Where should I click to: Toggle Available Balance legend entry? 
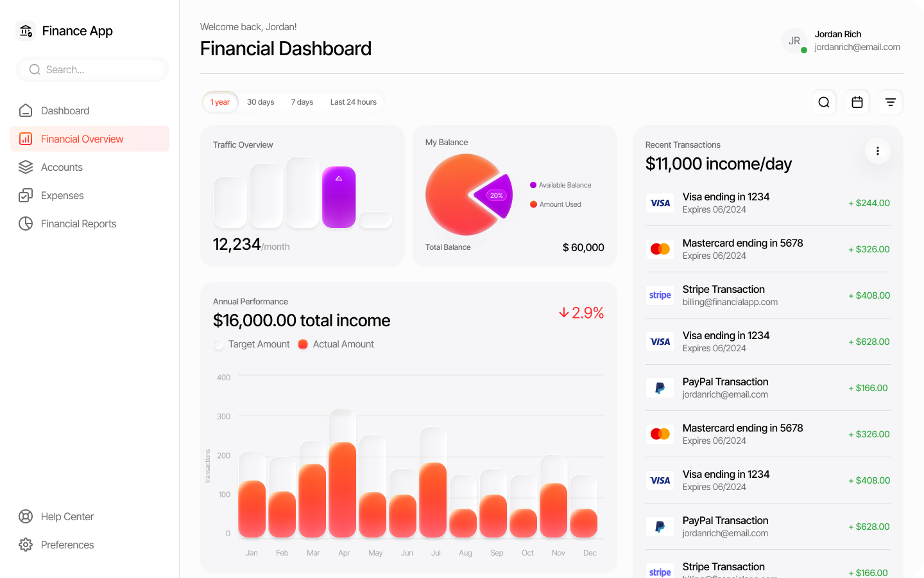coord(560,185)
